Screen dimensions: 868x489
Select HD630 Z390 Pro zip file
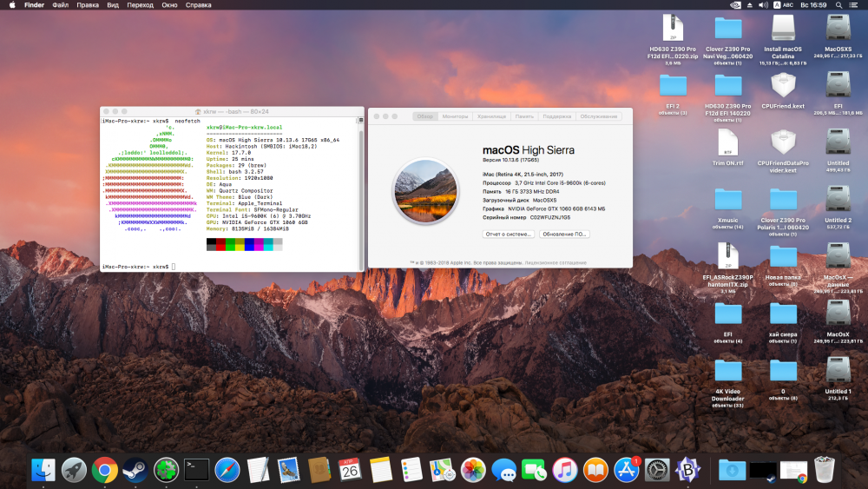[673, 28]
